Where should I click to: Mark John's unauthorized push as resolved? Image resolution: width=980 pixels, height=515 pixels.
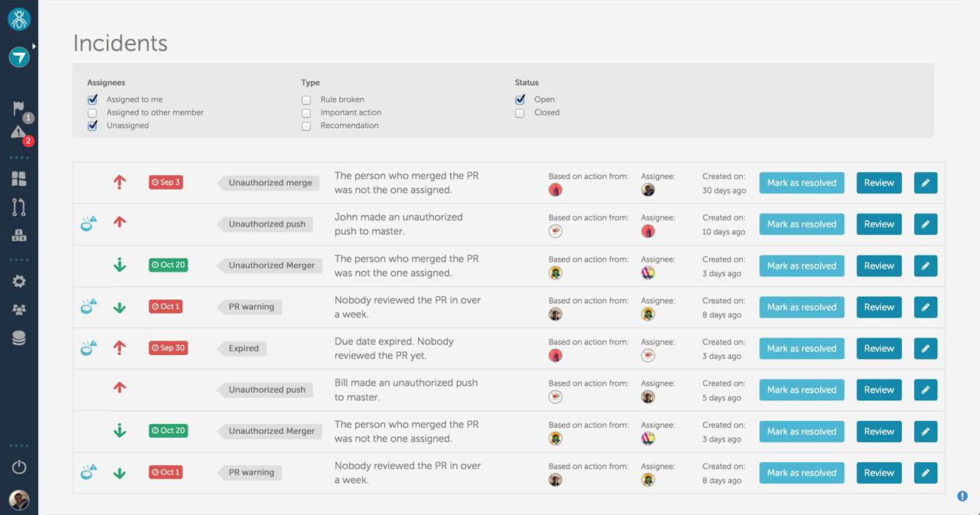tap(802, 224)
